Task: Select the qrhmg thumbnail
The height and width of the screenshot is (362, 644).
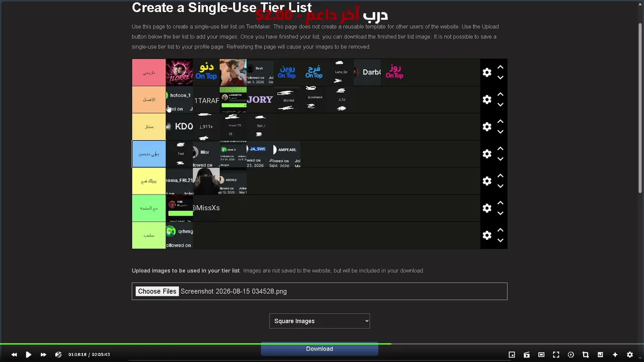Action: click(180, 235)
